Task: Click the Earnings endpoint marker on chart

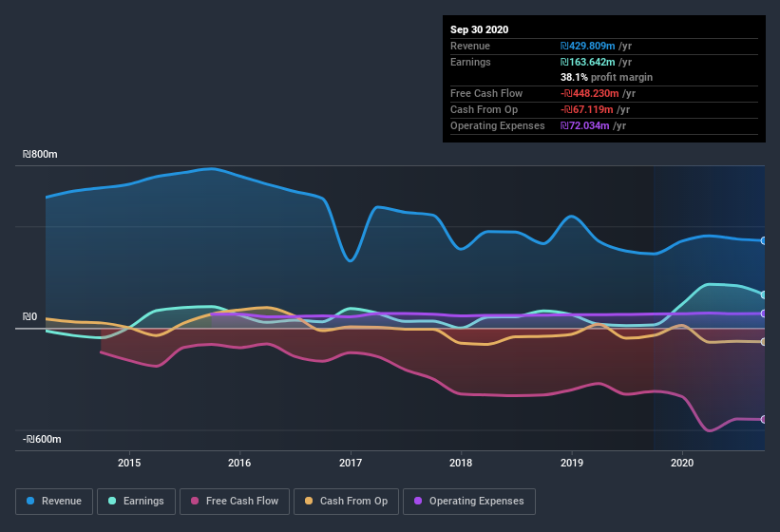Action: (764, 294)
